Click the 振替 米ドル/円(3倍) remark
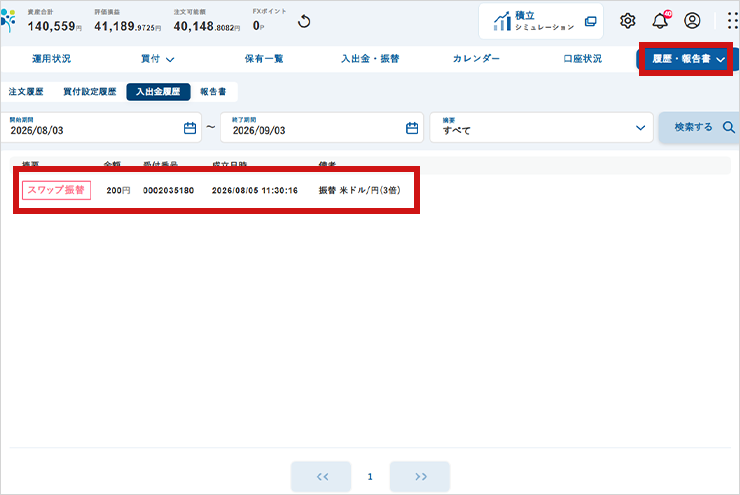The image size is (740, 495). point(360,190)
